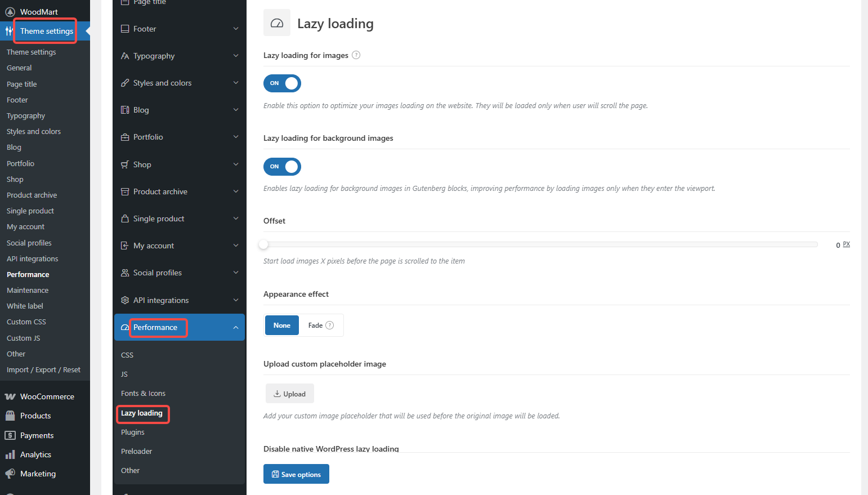Click the Fade option help icon

[330, 325]
